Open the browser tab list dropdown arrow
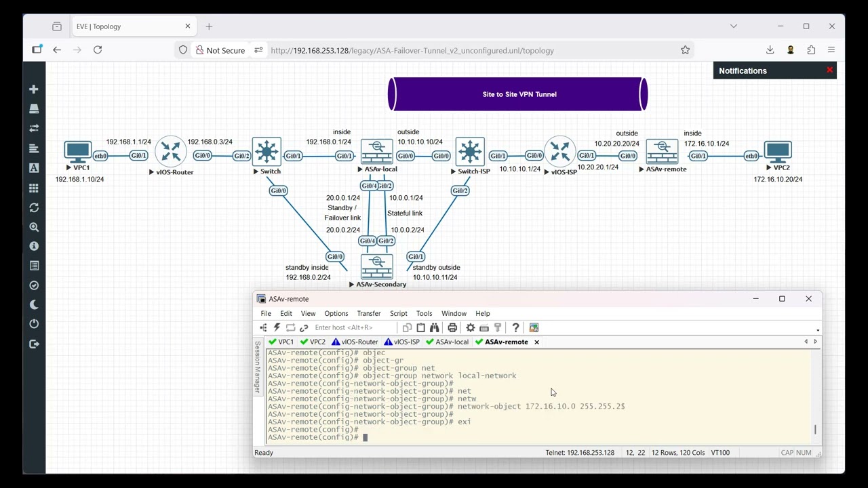 point(734,26)
